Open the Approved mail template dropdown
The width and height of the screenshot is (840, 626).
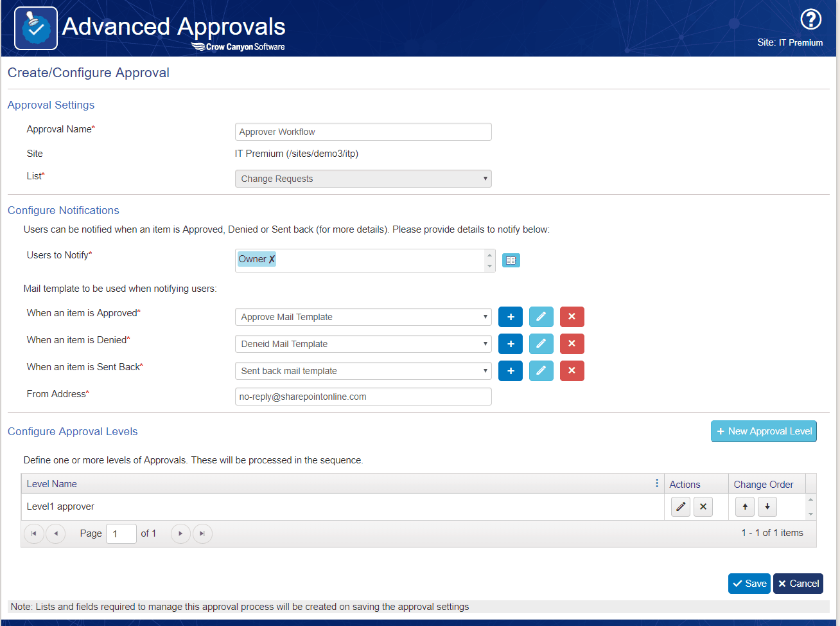coord(363,317)
